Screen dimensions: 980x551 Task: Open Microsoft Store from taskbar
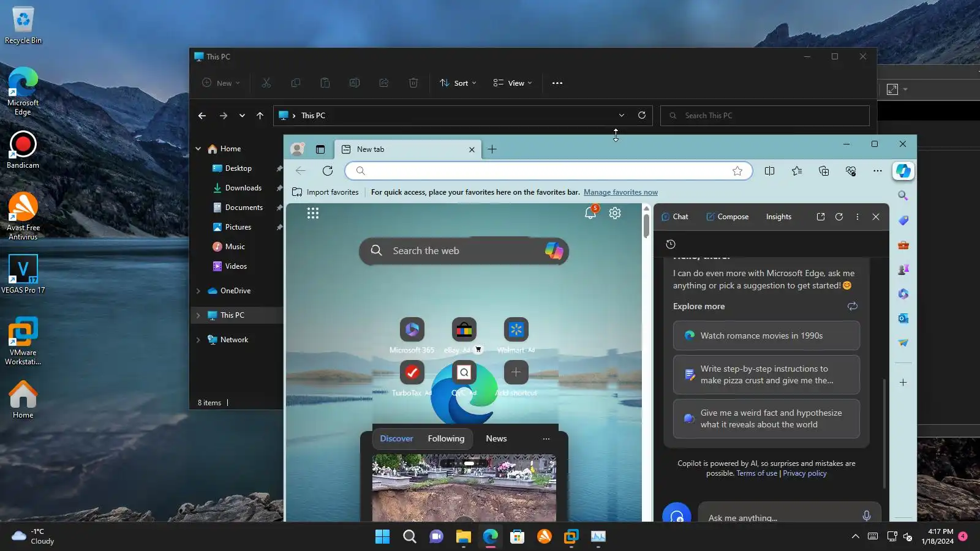pyautogui.click(x=518, y=537)
